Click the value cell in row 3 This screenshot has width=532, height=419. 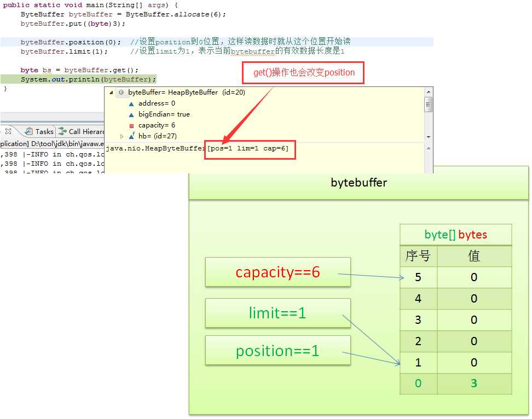[x=475, y=320]
